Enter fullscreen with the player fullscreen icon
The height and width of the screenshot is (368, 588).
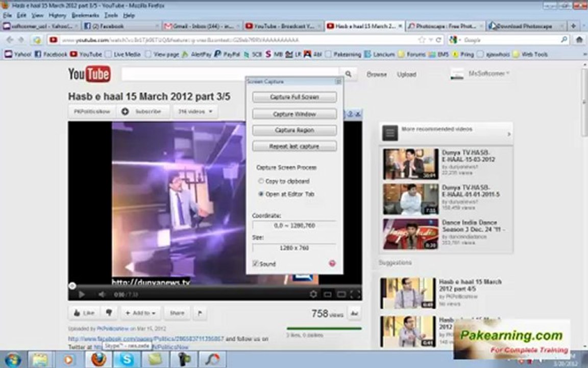click(x=354, y=294)
